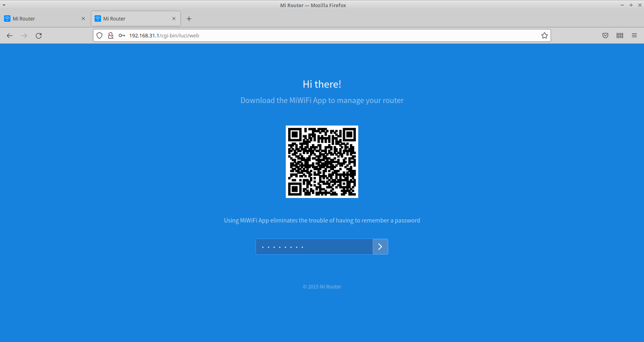Submit the password with arrow button
The image size is (644, 342).
(380, 247)
